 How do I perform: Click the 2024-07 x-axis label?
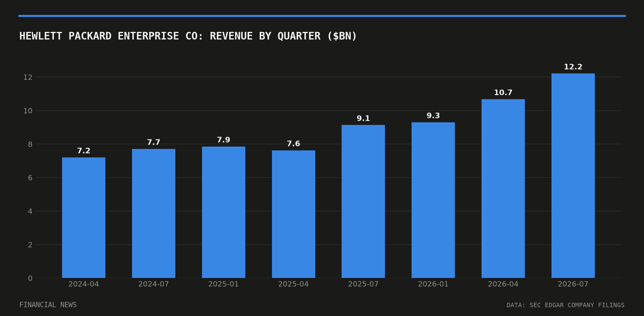[x=154, y=284]
